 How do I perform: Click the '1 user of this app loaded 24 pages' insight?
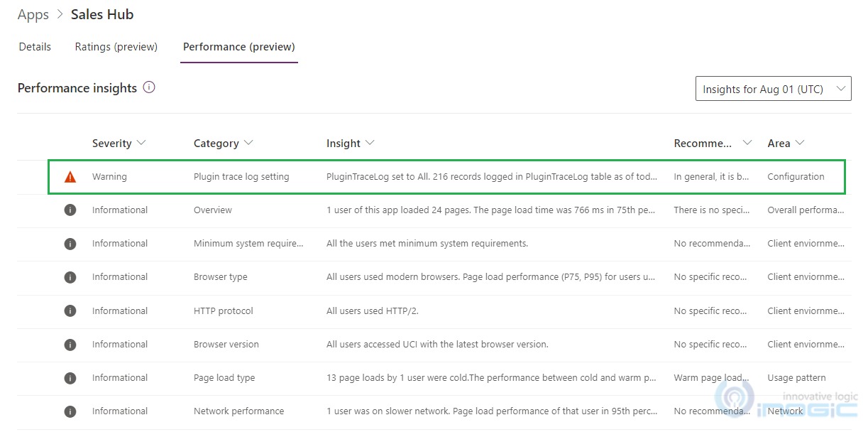pyautogui.click(x=492, y=210)
